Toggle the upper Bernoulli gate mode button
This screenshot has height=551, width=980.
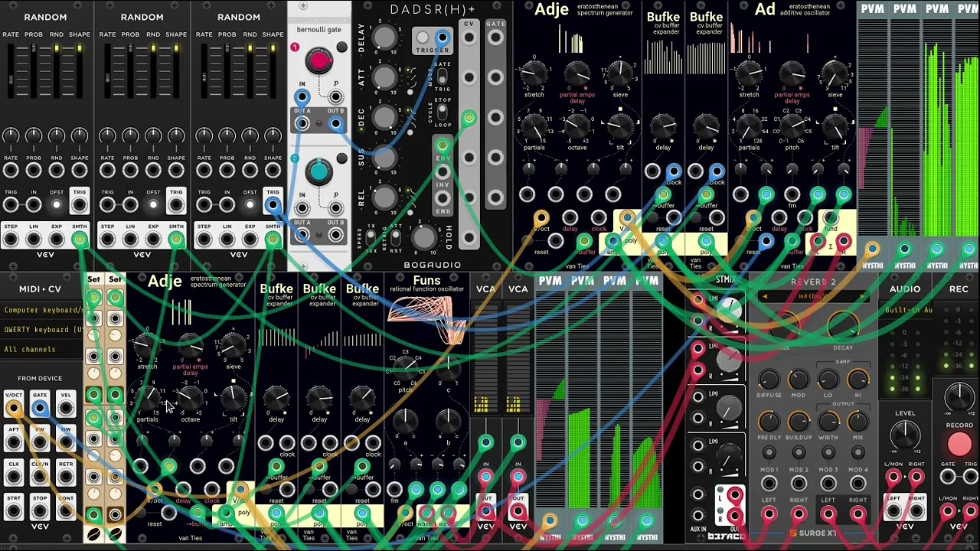point(341,47)
